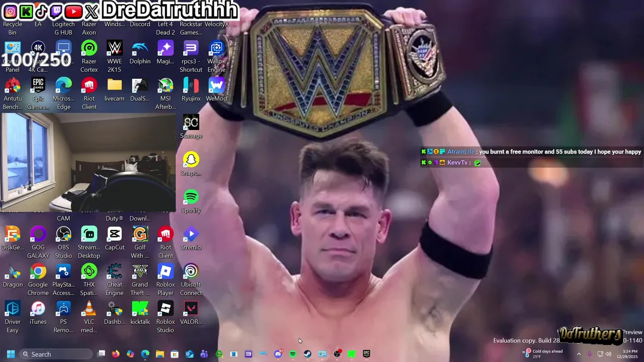Image resolution: width=644 pixels, height=362 pixels.
Task: Select the CapCut desktop shortcut
Action: point(115,238)
